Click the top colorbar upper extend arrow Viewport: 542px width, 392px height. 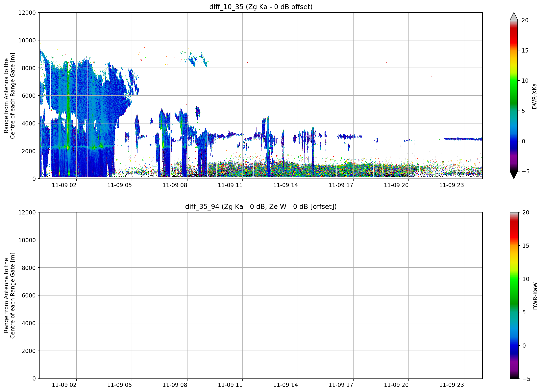click(x=514, y=16)
